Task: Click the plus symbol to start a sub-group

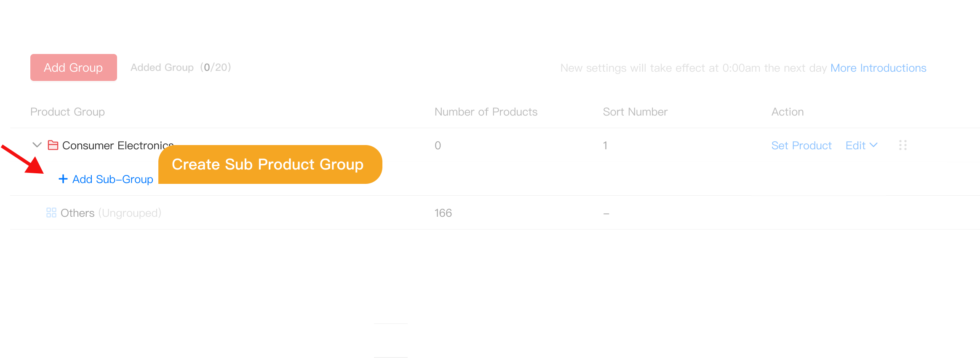Action: tap(63, 179)
